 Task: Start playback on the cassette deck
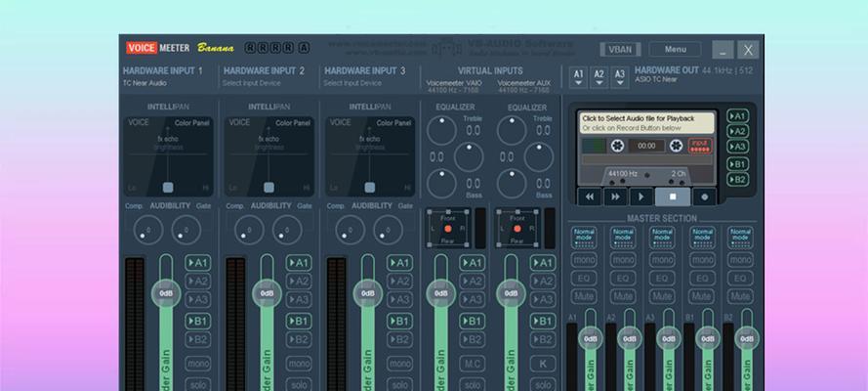641,196
